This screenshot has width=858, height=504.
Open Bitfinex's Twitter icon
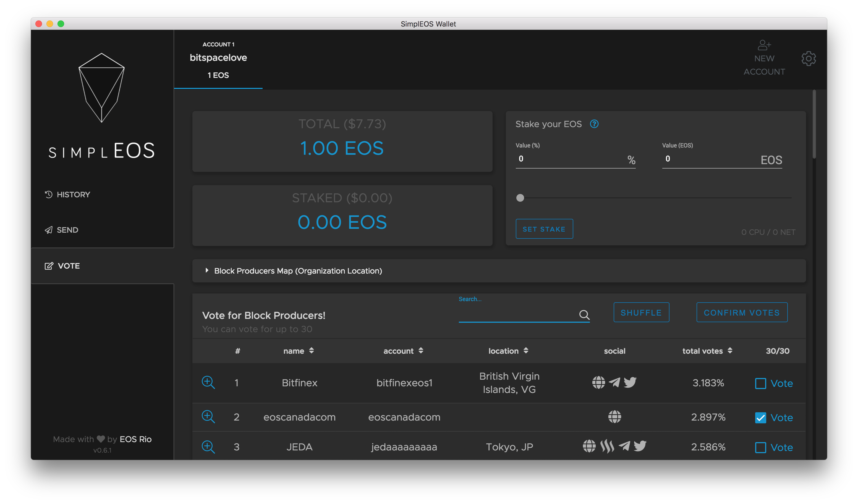pyautogui.click(x=630, y=382)
